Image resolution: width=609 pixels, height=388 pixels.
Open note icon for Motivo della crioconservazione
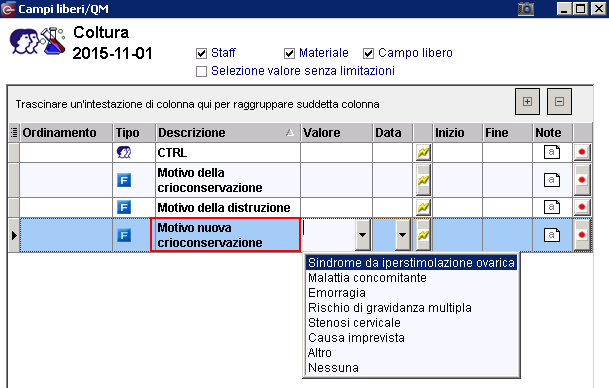(552, 180)
